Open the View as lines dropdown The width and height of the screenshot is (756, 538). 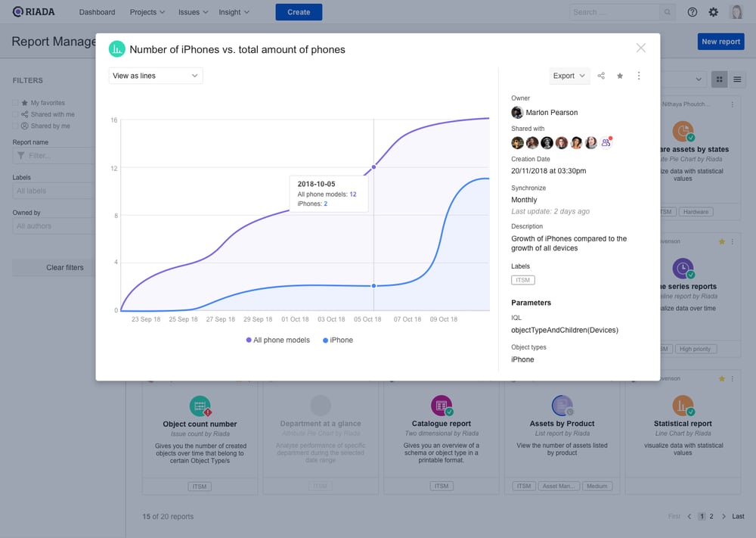(156, 76)
